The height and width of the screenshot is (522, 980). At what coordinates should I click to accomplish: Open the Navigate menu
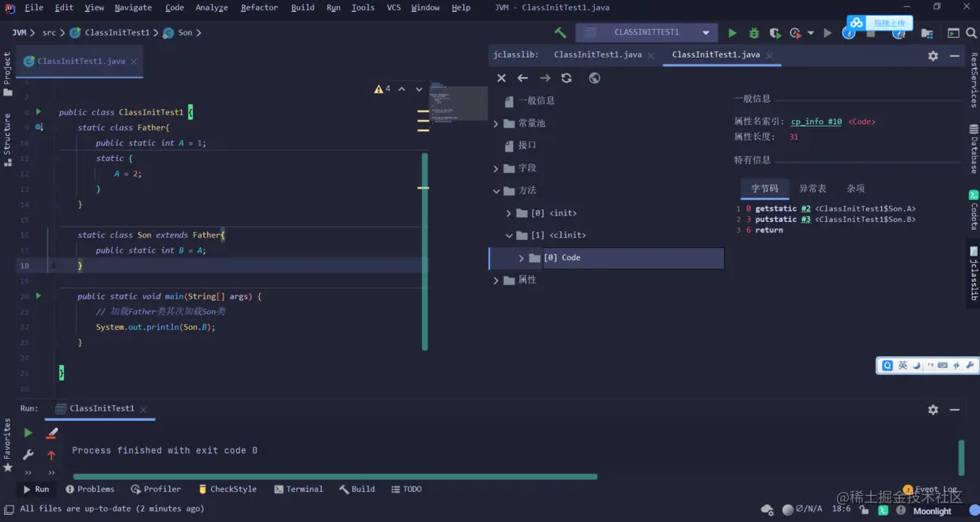133,8
